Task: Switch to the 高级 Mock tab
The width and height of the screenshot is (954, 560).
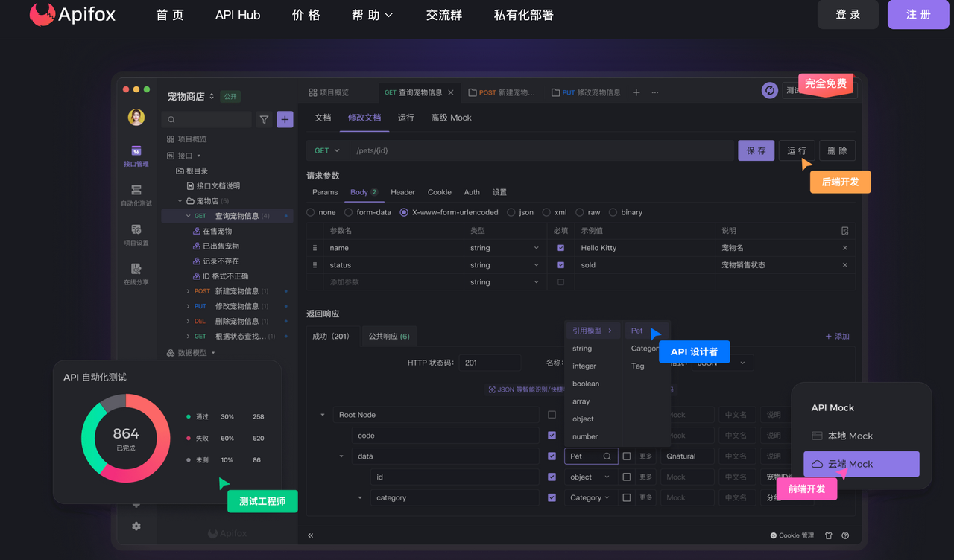Action: (451, 118)
